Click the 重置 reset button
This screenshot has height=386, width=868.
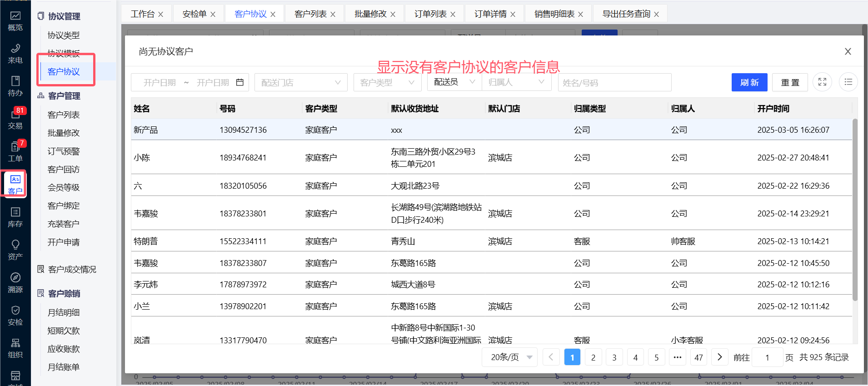[790, 82]
